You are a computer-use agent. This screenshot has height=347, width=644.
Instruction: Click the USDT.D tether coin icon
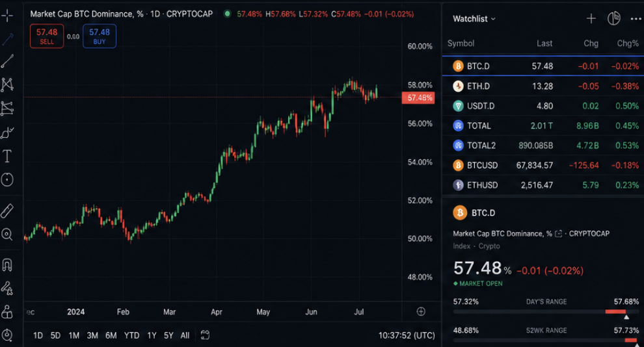point(458,106)
